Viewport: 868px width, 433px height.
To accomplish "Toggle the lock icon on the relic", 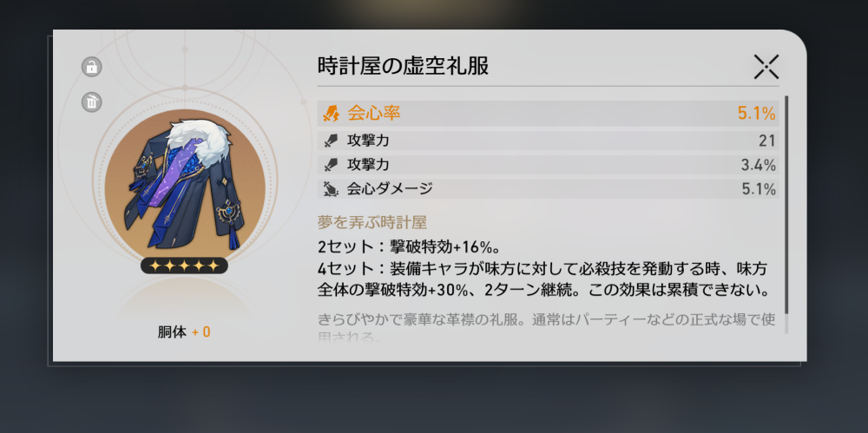I will point(92,67).
